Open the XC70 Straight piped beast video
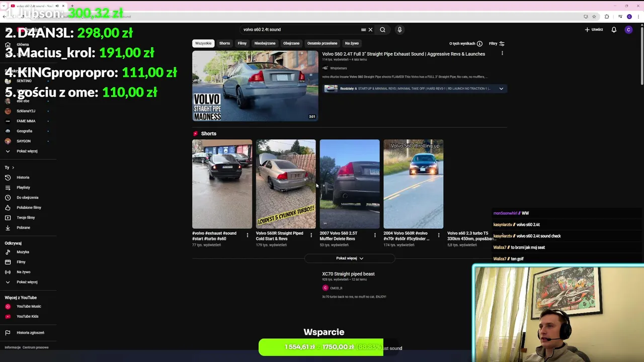The width and height of the screenshot is (644, 362). click(348, 274)
